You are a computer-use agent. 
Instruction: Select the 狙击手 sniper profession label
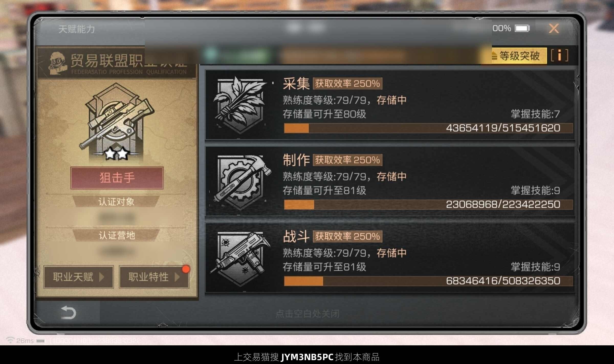(x=117, y=178)
